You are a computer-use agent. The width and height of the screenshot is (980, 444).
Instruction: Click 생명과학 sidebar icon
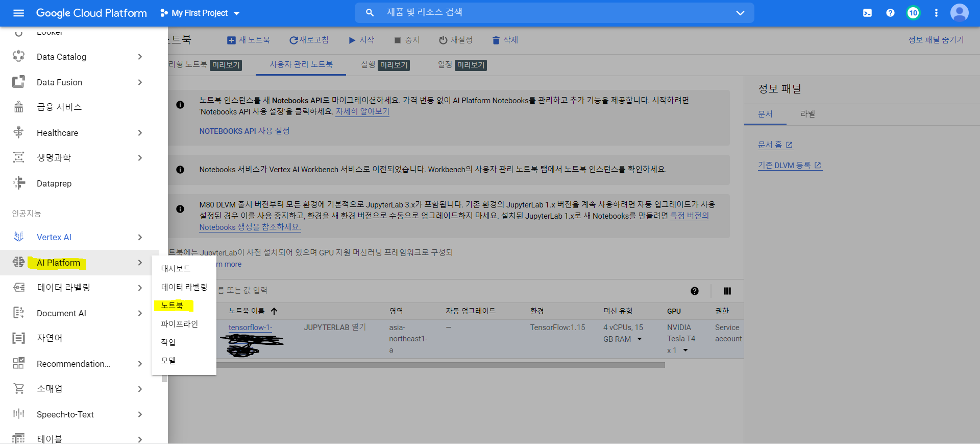point(19,157)
